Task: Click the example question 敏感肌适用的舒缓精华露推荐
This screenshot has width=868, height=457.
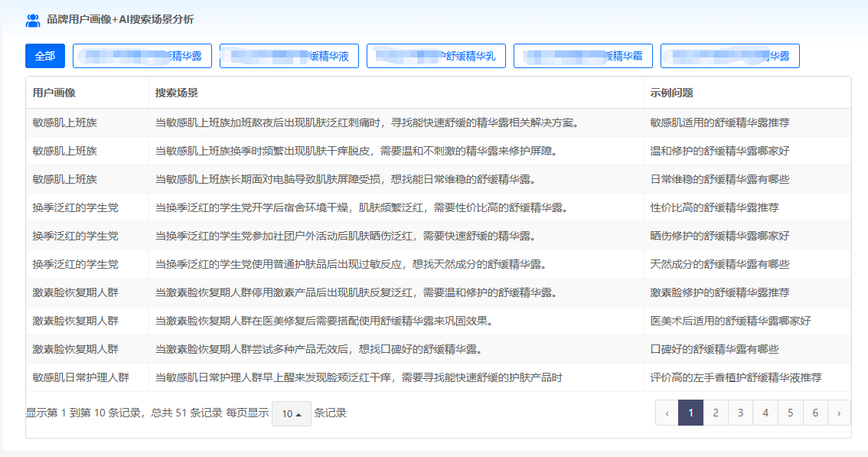Action: coord(720,123)
